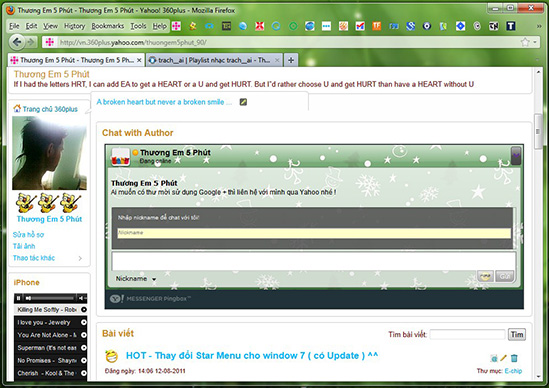The height and width of the screenshot is (388, 549).
Task: Pause the iPhone music player
Action: (18, 298)
